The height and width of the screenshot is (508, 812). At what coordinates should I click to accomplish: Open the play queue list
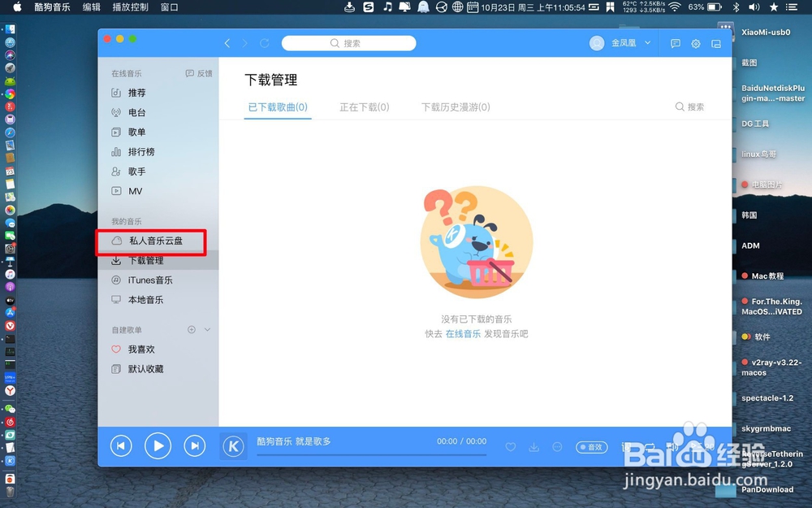pos(702,446)
